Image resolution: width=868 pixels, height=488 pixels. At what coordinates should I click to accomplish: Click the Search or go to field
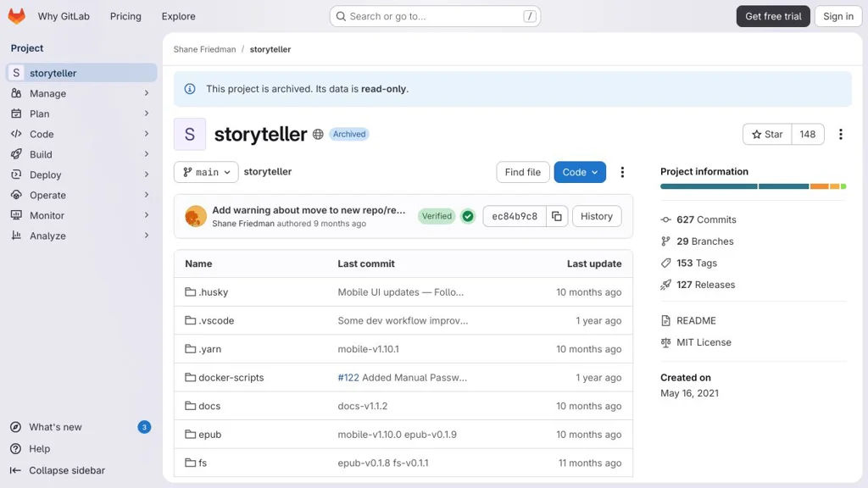(435, 16)
